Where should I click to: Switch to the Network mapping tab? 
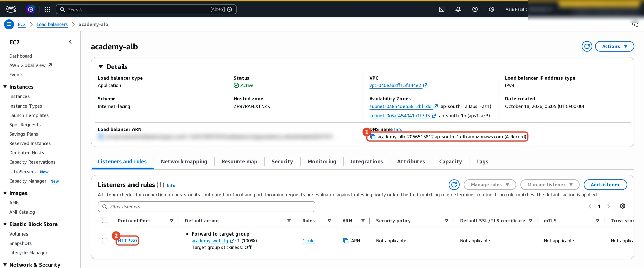184,161
